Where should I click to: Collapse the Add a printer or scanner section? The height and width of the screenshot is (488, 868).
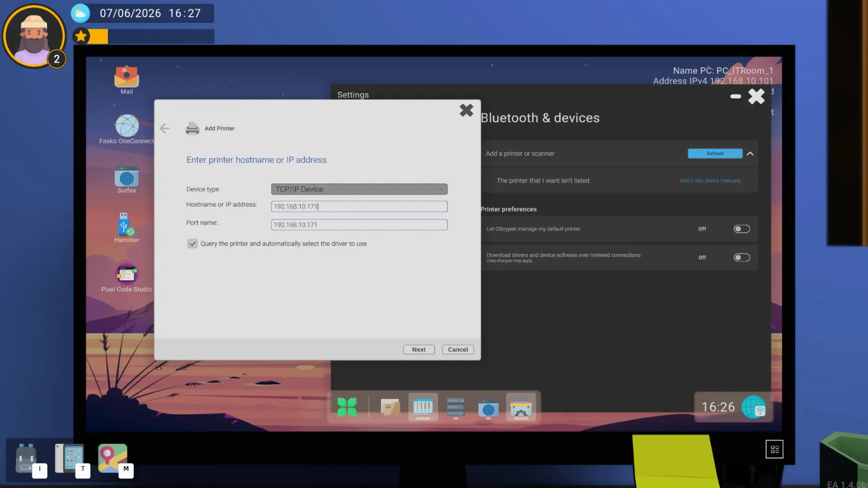(750, 154)
